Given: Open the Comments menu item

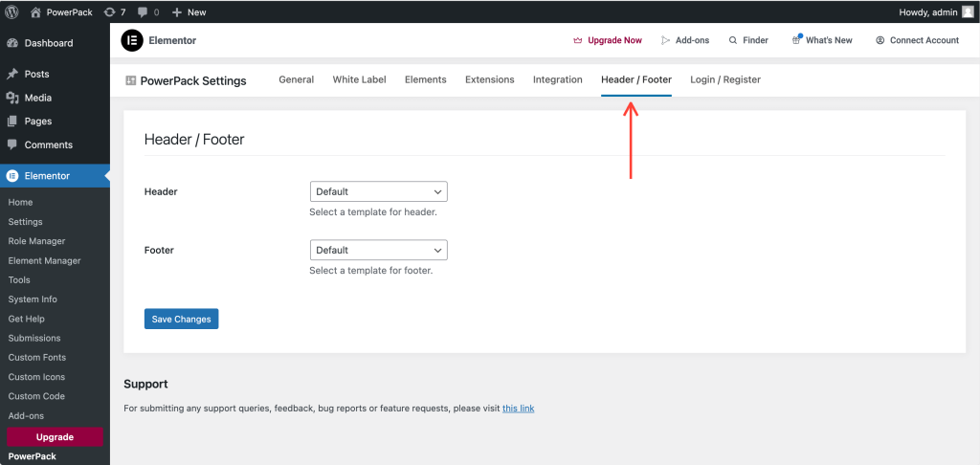Looking at the screenshot, I should click(55, 144).
